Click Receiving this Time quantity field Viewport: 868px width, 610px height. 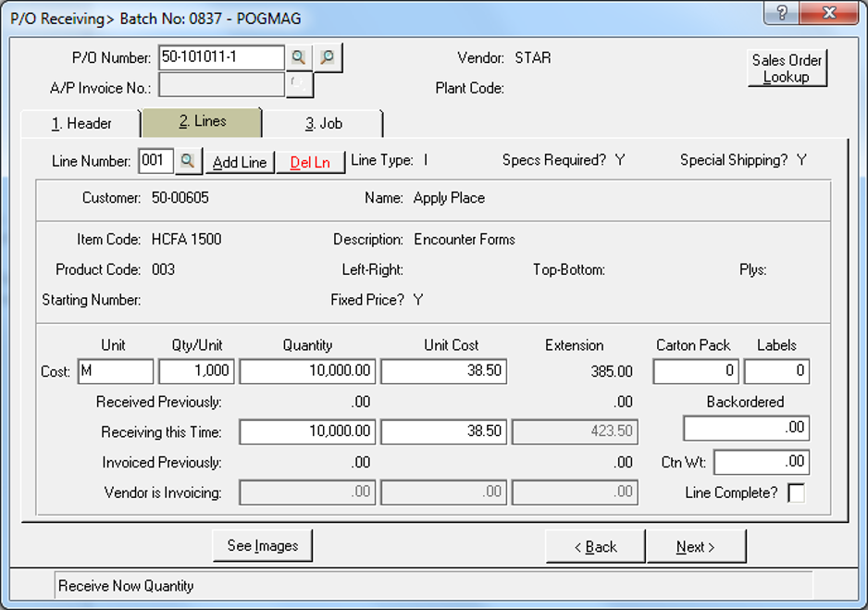click(307, 431)
